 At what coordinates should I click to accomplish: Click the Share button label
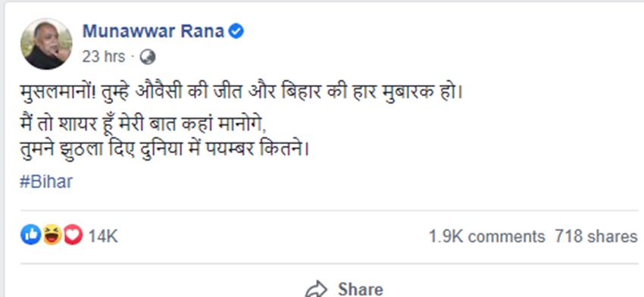(x=360, y=289)
